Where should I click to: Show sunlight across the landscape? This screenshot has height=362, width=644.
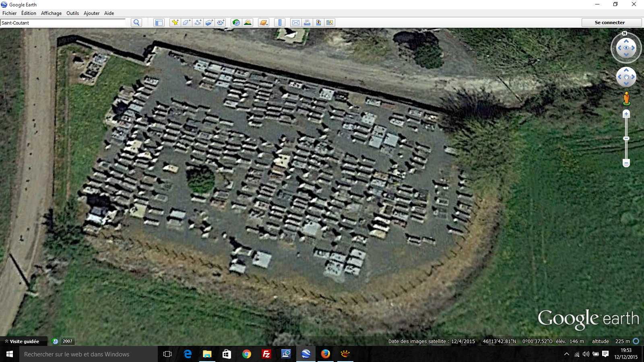pos(248,23)
